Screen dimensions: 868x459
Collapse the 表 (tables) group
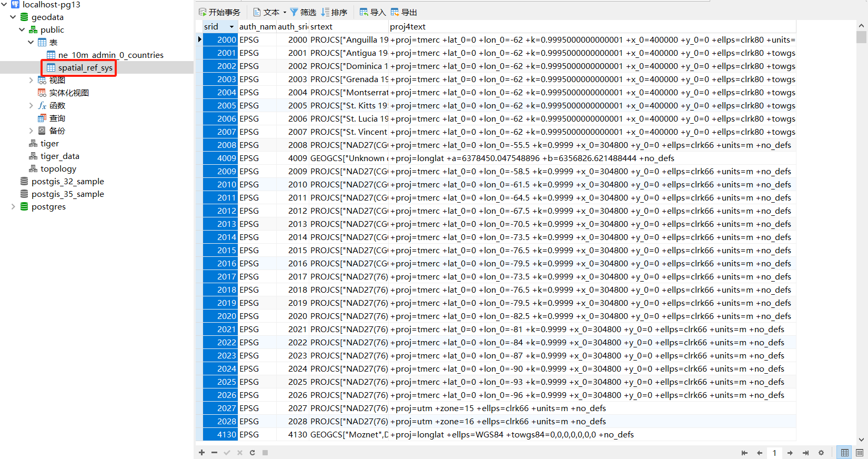31,42
